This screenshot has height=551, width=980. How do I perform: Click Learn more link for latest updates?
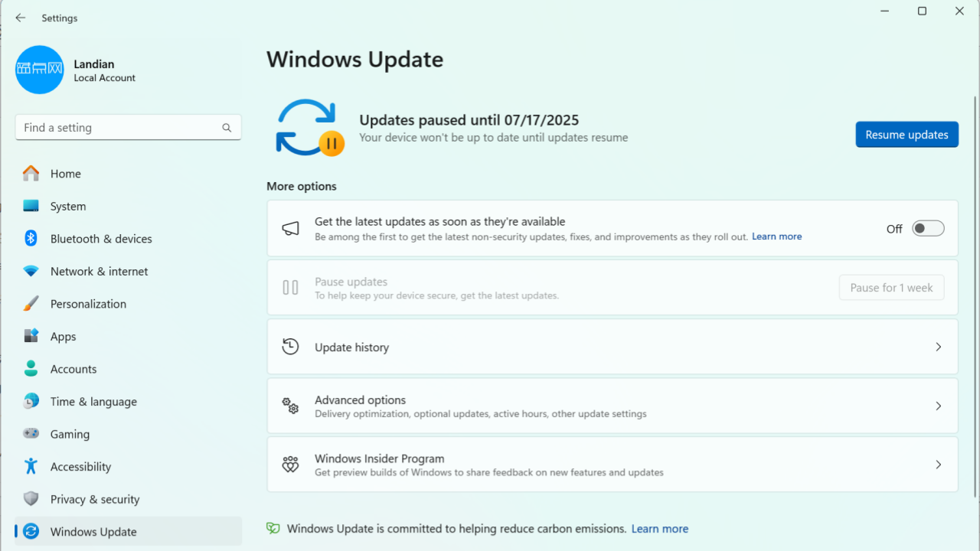[776, 236]
